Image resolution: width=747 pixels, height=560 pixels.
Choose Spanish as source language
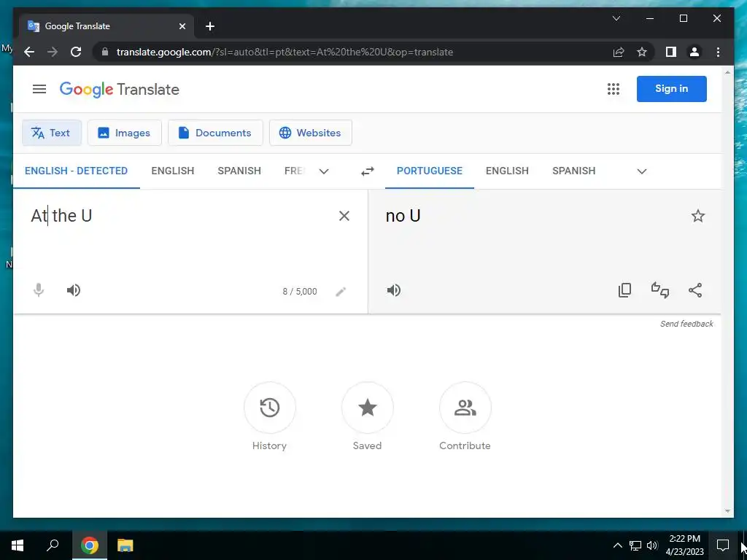click(239, 171)
